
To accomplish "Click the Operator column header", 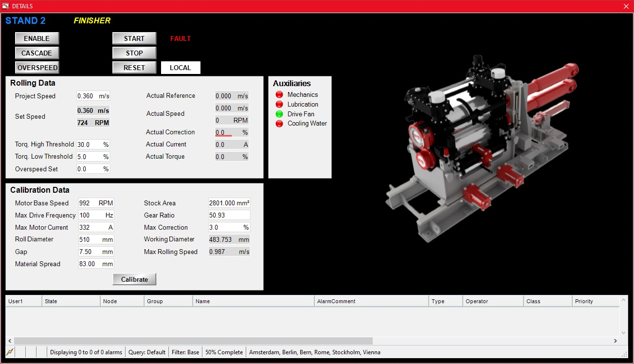I will (493, 301).
